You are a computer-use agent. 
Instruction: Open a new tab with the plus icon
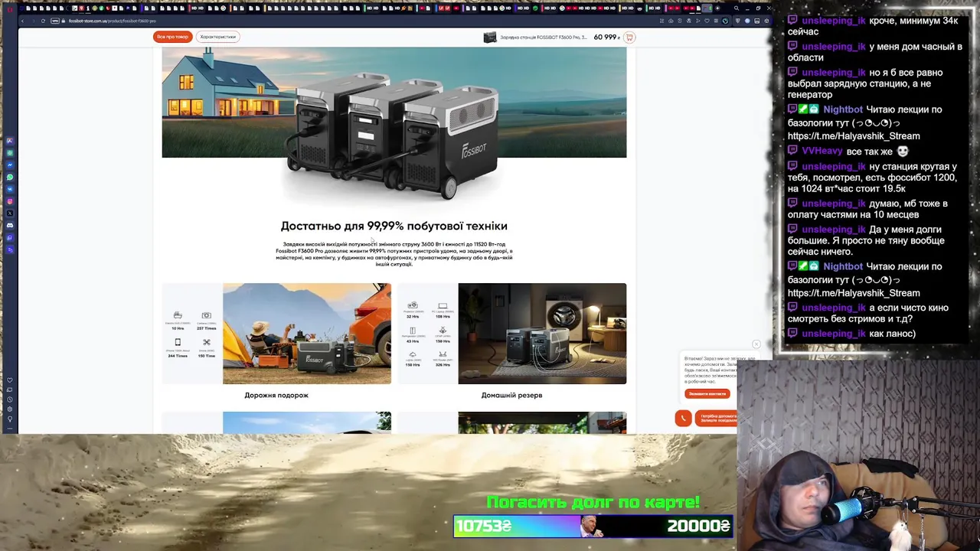point(717,8)
